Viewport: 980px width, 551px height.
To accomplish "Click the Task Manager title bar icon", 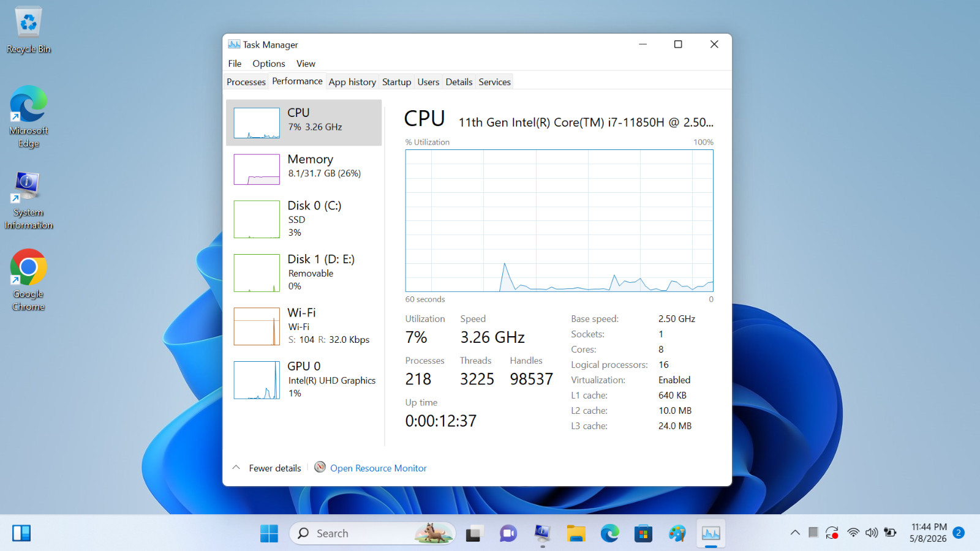I will point(234,44).
